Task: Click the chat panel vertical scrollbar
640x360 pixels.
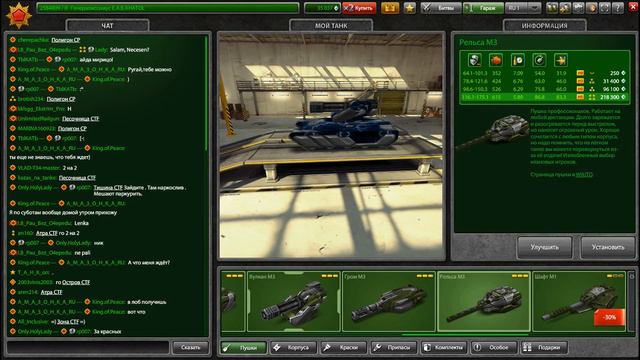Action: point(206,93)
